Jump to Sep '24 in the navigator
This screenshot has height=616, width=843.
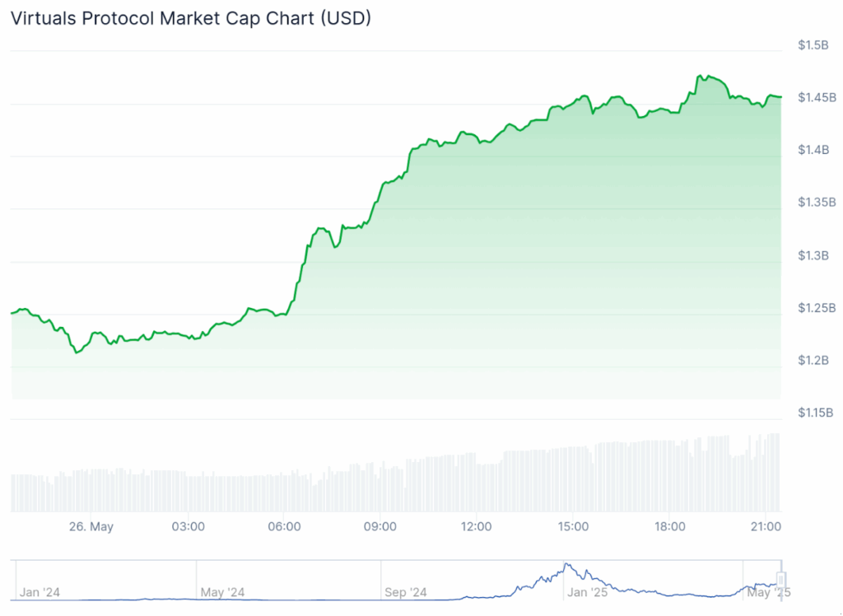click(405, 592)
